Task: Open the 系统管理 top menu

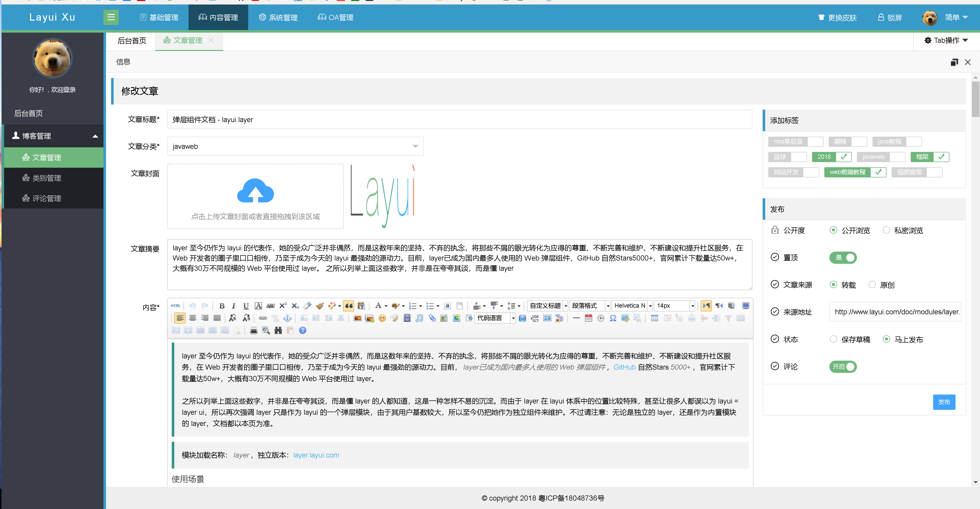Action: (x=278, y=18)
